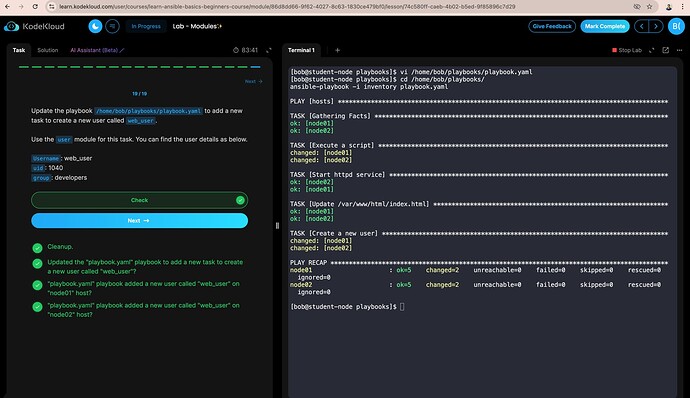Reload the page with refresh icon
690x398 pixels.
tap(35, 7)
